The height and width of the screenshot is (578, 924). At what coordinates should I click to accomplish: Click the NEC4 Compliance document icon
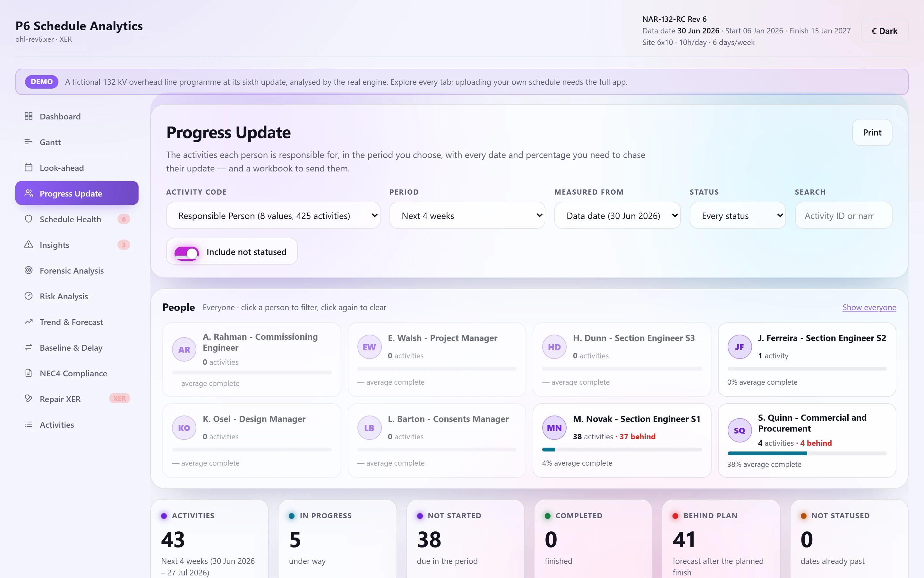click(29, 373)
